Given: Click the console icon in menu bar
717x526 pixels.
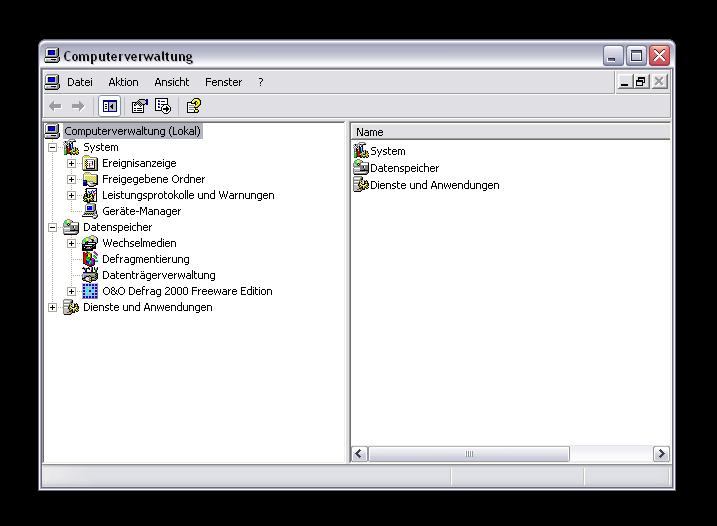Looking at the screenshot, I should (52, 82).
